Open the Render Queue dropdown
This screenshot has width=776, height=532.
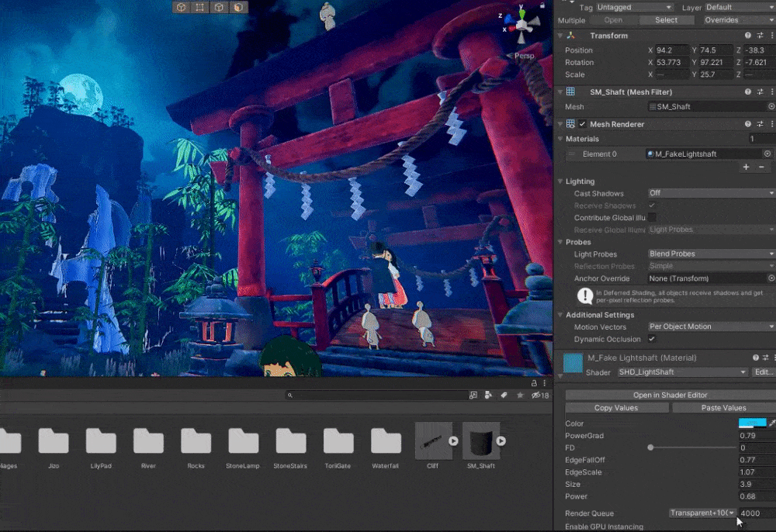(x=702, y=513)
